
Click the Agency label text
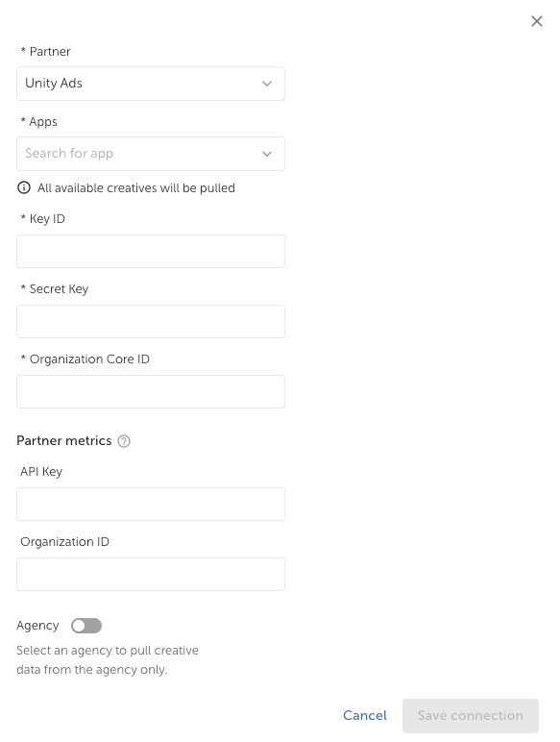click(x=37, y=626)
